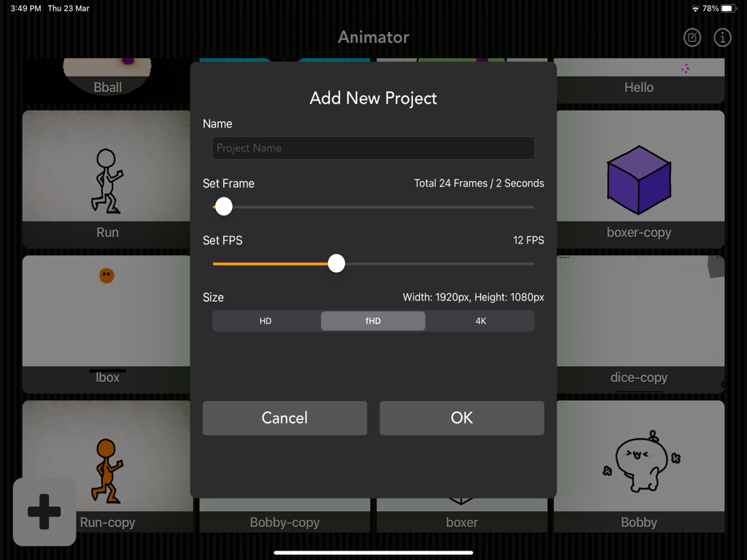Select the Bobby character project

click(639, 467)
